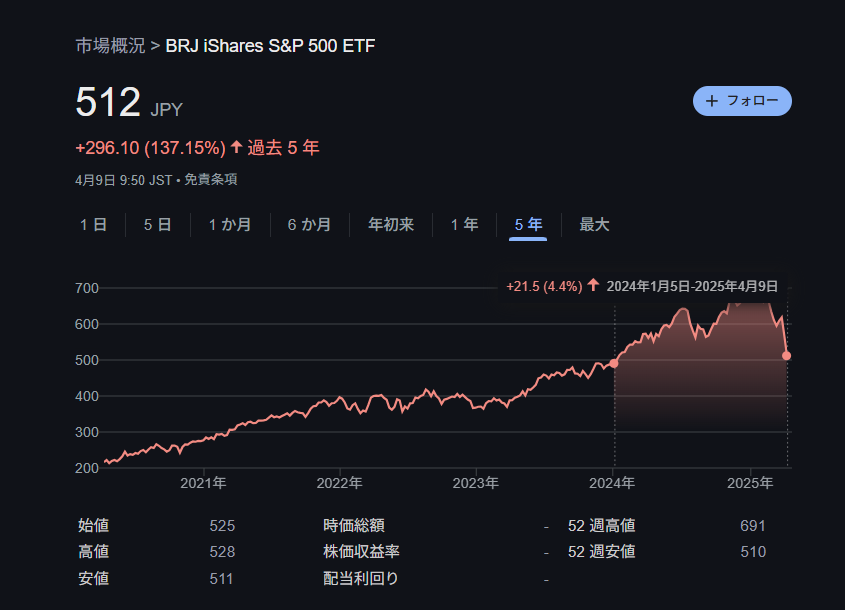The image size is (845, 610).
Task: Click the plus icon in フォロー button
Action: pyautogui.click(x=712, y=101)
